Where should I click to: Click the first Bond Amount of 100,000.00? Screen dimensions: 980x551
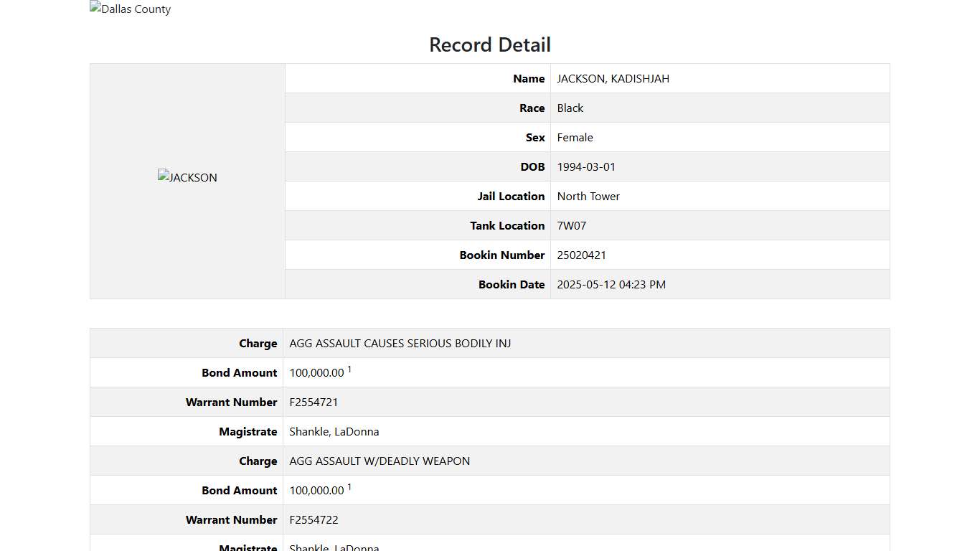[316, 372]
